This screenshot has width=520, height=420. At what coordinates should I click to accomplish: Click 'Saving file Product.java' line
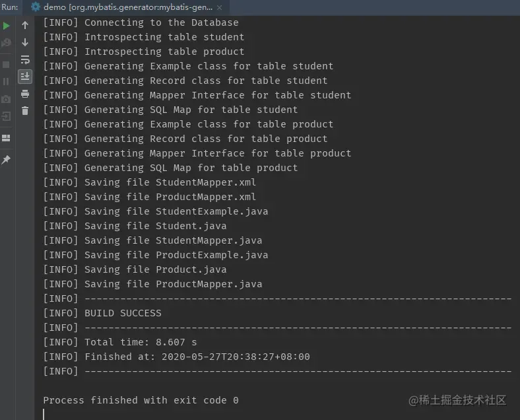[x=135, y=269]
